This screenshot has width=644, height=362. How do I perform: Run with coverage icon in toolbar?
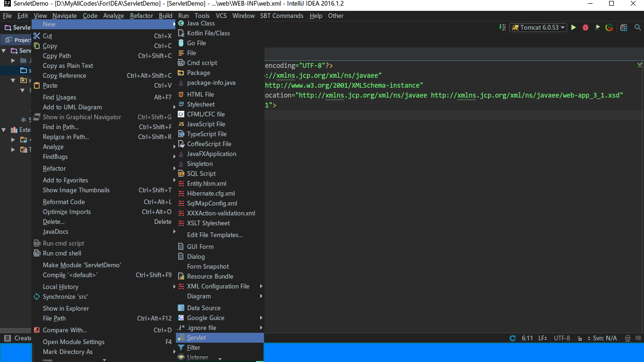point(597,27)
